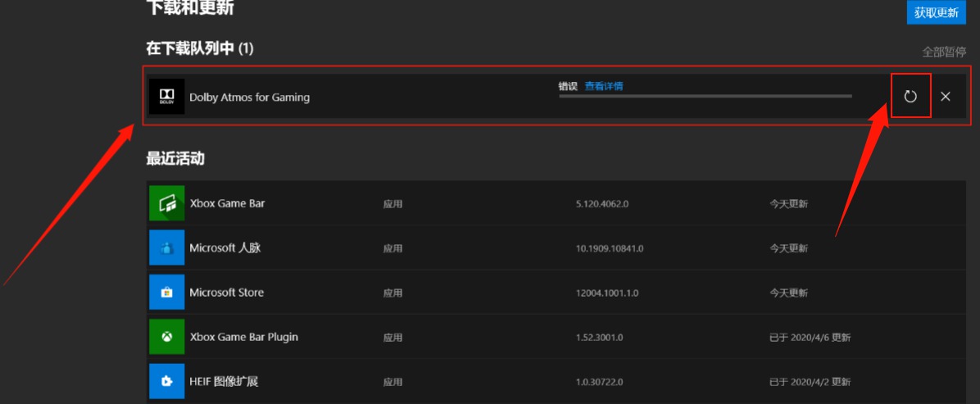Screen dimensions: 980x404
Task: Cancel the Dolby Atmos for Gaming download
Action: pyautogui.click(x=946, y=97)
